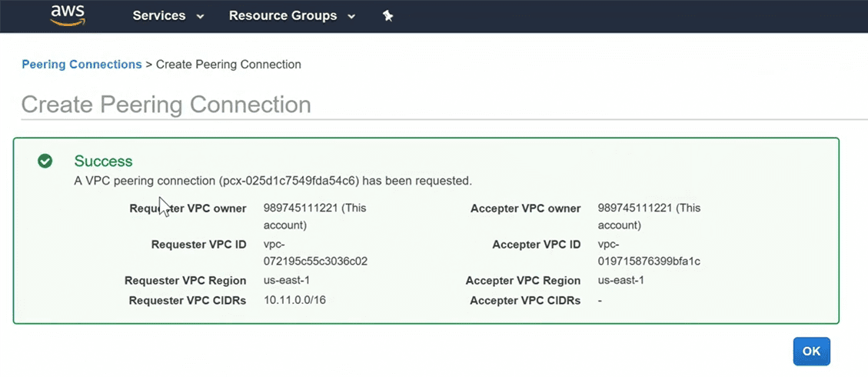Expand the Resource Groups chevron
868x377 pixels.
(x=351, y=17)
